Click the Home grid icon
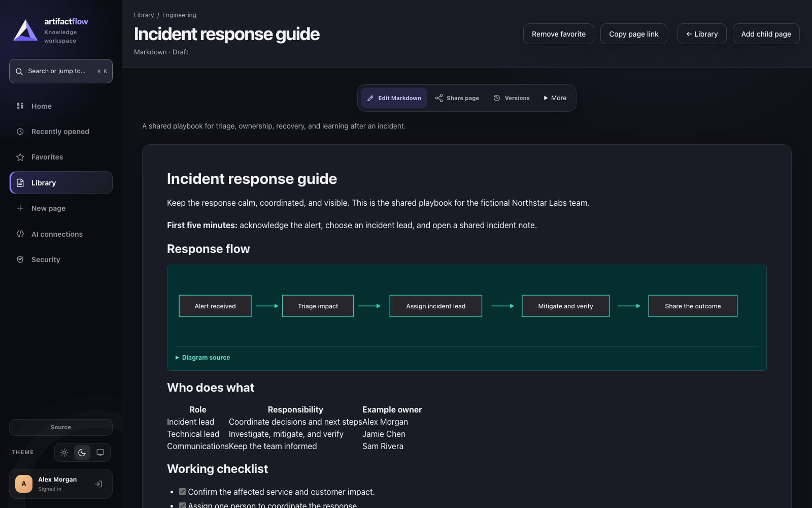 coord(20,106)
